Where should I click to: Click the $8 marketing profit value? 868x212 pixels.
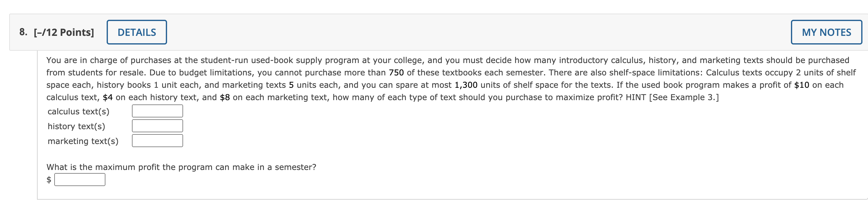coord(225,97)
